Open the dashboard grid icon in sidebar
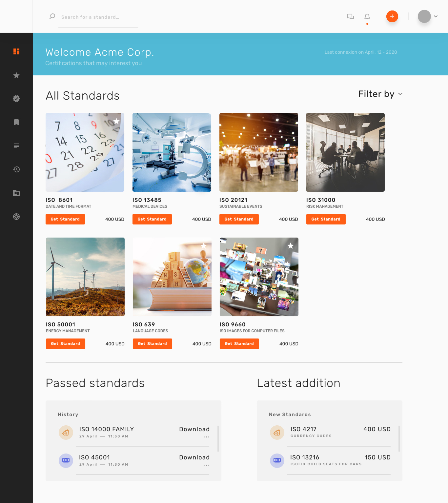Image resolution: width=448 pixels, height=503 pixels. coord(16,51)
